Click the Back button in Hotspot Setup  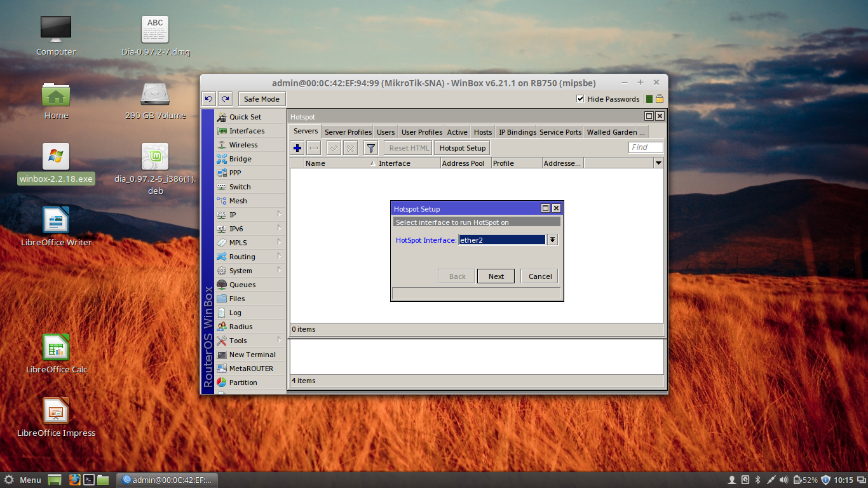[457, 276]
